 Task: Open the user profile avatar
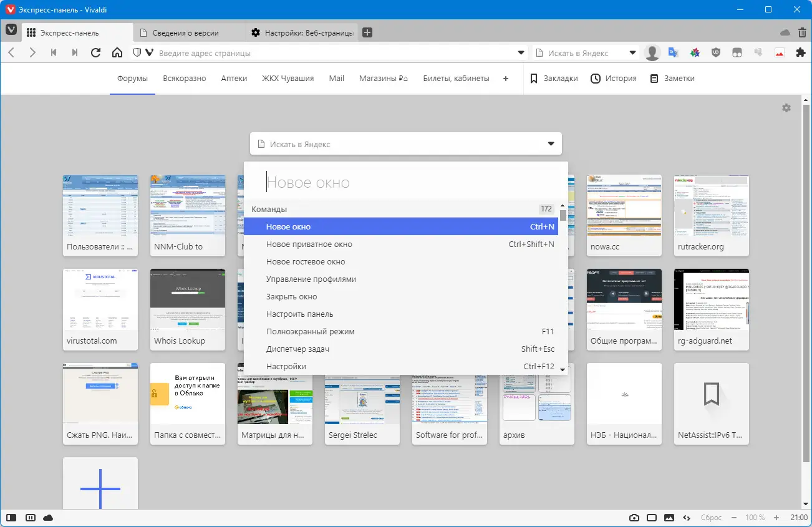point(652,53)
